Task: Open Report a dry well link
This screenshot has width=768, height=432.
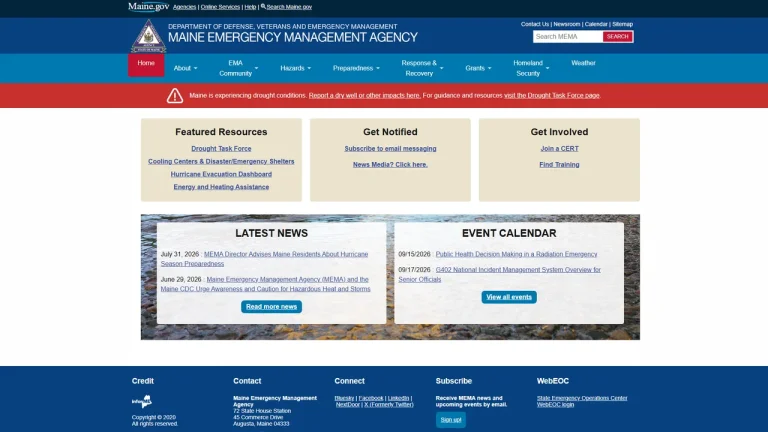Action: click(x=364, y=96)
